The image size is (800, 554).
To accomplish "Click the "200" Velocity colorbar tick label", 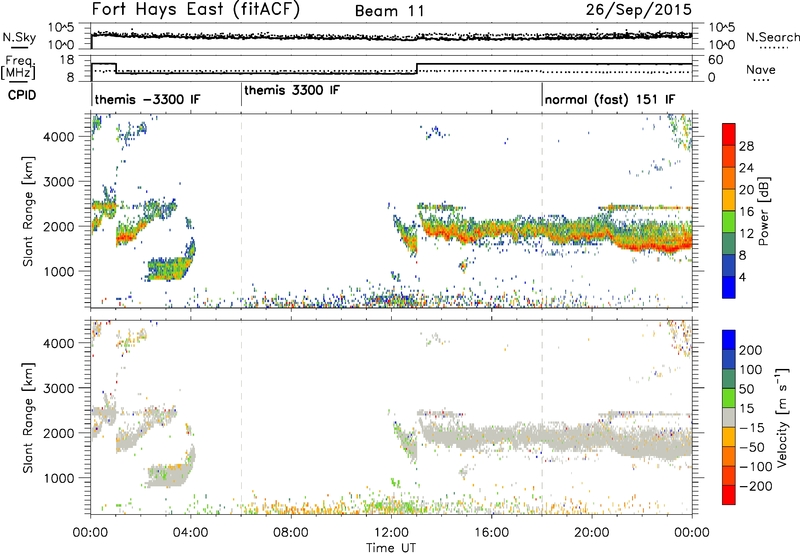I will click(751, 350).
